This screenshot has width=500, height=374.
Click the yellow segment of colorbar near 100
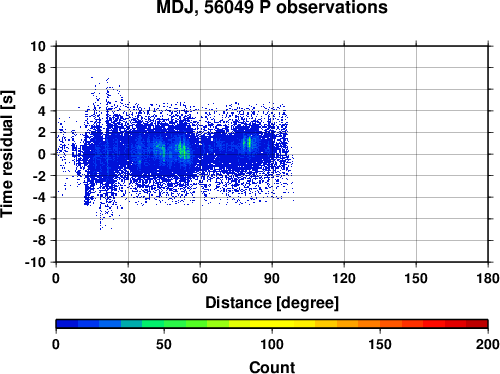pos(272,323)
